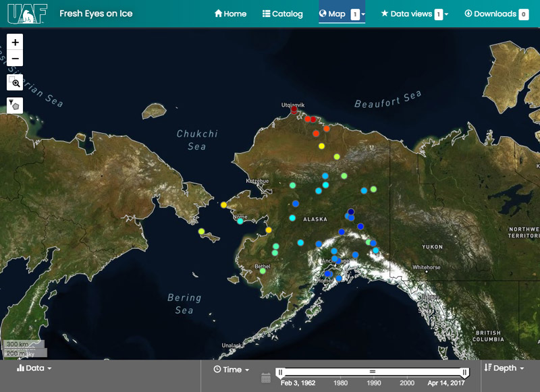Expand the Data panel at bottom

tap(34, 368)
